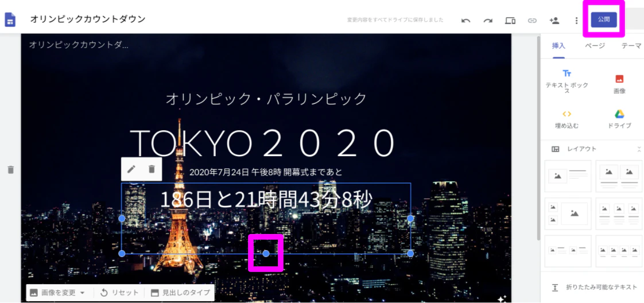Share with others via add-person icon
644x303 pixels.
coord(554,20)
